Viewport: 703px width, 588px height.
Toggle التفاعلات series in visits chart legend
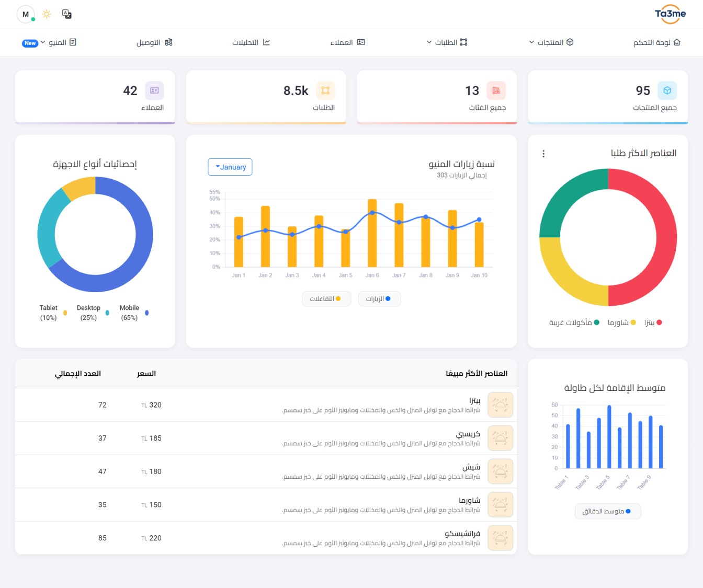[326, 299]
